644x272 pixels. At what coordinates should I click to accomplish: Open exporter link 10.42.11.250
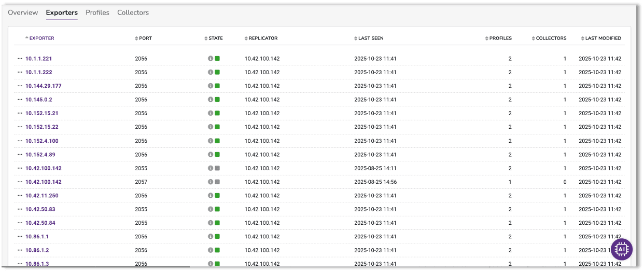[42, 196]
